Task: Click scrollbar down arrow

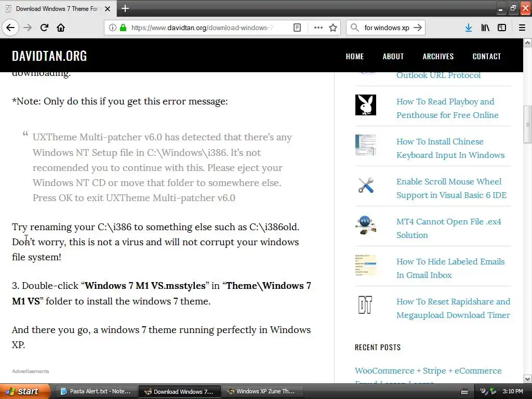Action: (x=527, y=379)
